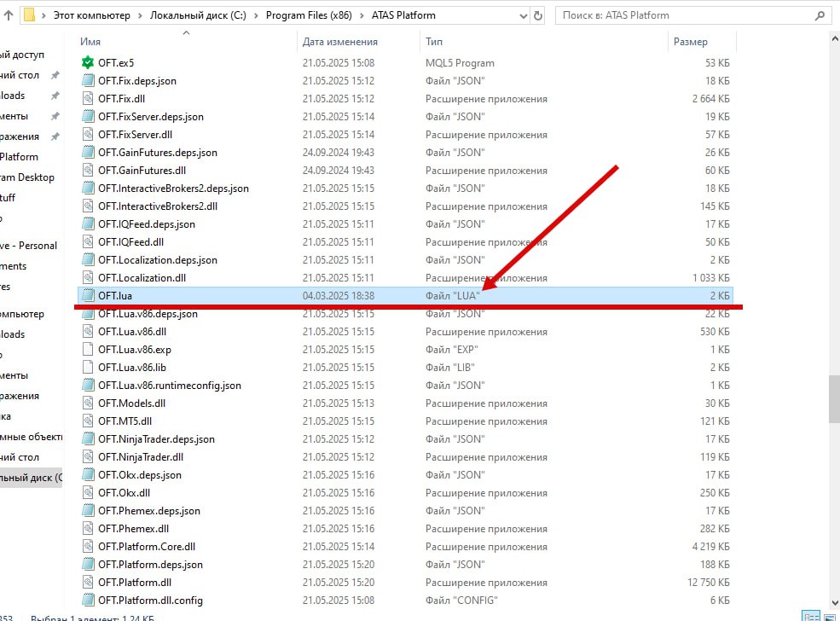Click the OFT.Models.dll file icon
The image size is (840, 621).
88,403
